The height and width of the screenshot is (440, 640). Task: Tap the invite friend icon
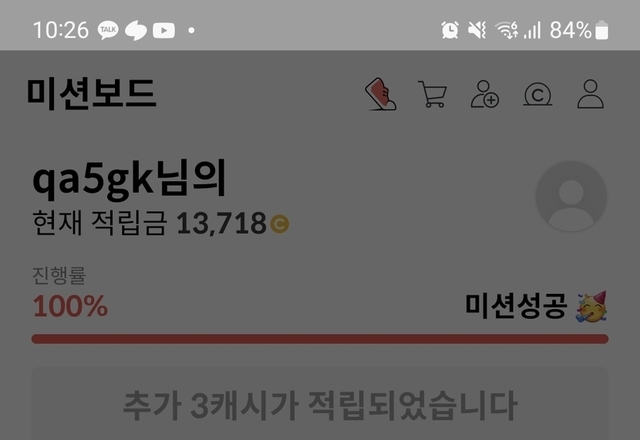pos(485,94)
